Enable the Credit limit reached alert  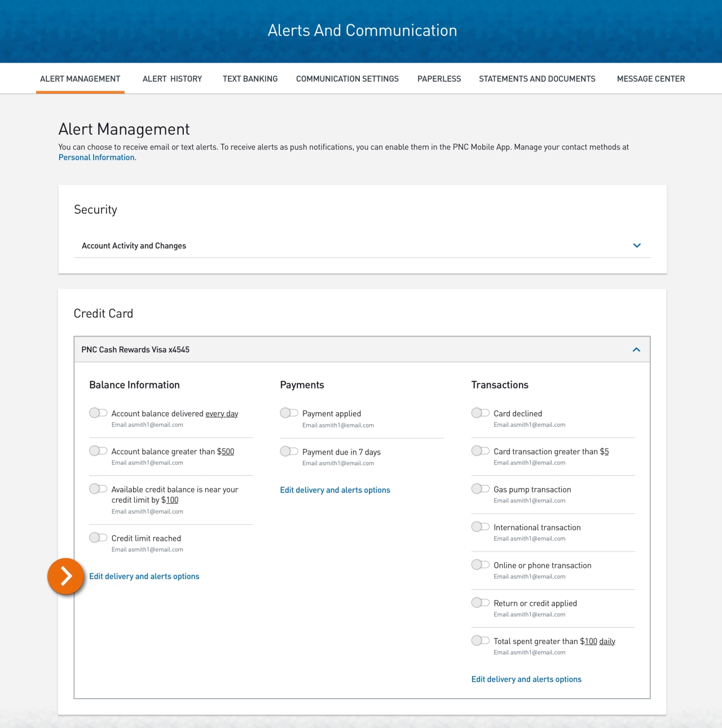pyautogui.click(x=98, y=537)
